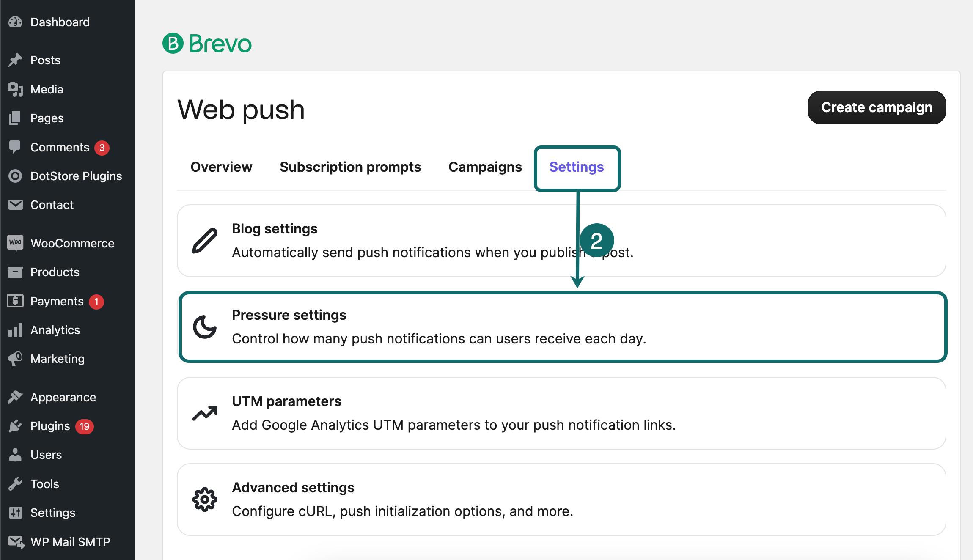Go to the Campaigns tab

coord(485,167)
